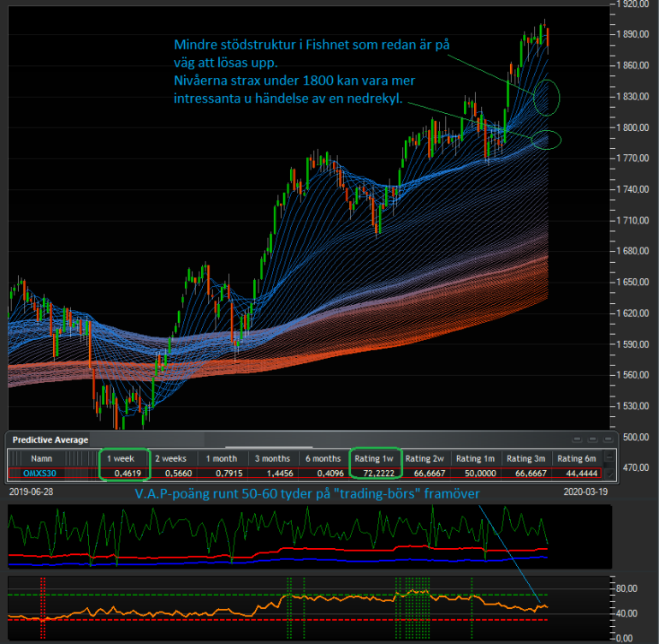Image resolution: width=659 pixels, height=644 pixels.
Task: Click the 1 800,00 price axis label
Action: [633, 128]
